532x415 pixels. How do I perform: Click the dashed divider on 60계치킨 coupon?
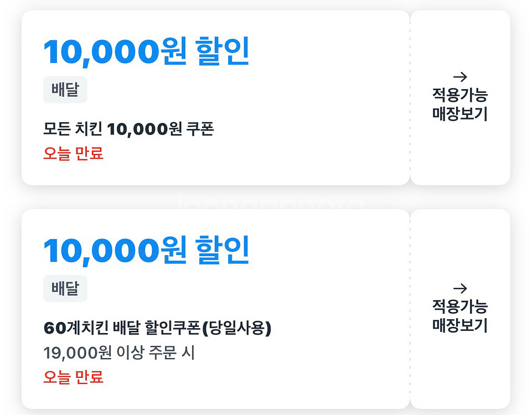coord(410,309)
